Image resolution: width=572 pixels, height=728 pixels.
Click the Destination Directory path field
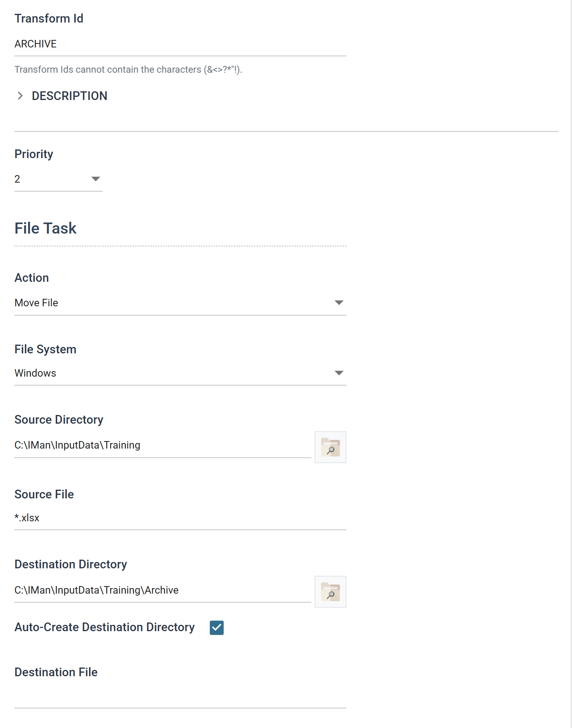(x=163, y=590)
